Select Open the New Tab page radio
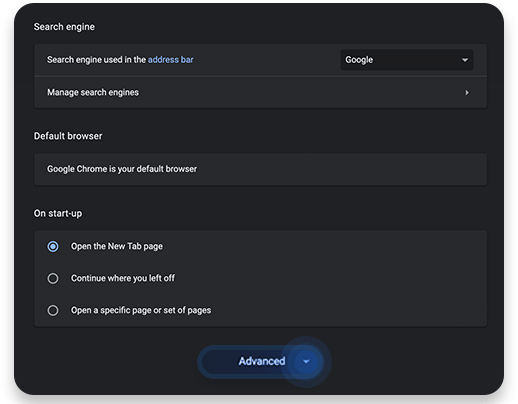This screenshot has width=518, height=404. coord(53,247)
